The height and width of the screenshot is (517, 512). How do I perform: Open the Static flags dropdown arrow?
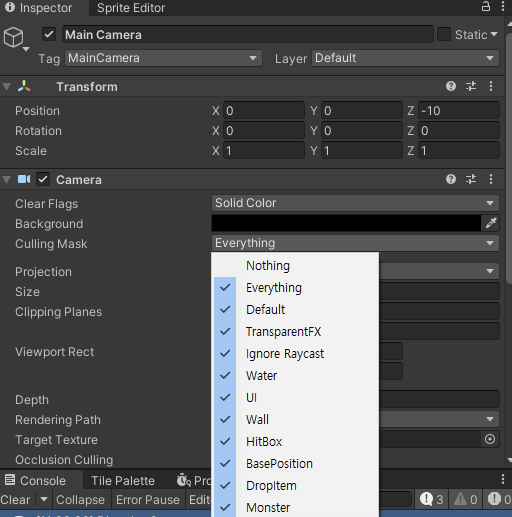(494, 34)
